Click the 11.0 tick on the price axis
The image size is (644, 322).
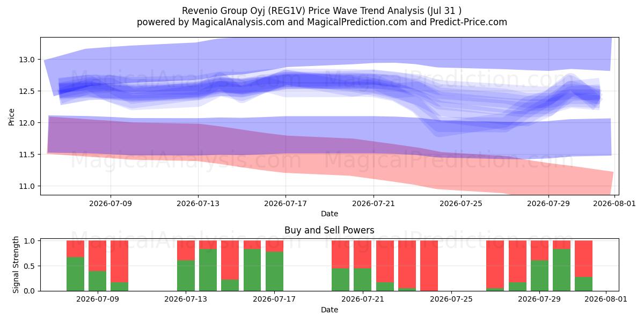pyautogui.click(x=28, y=186)
